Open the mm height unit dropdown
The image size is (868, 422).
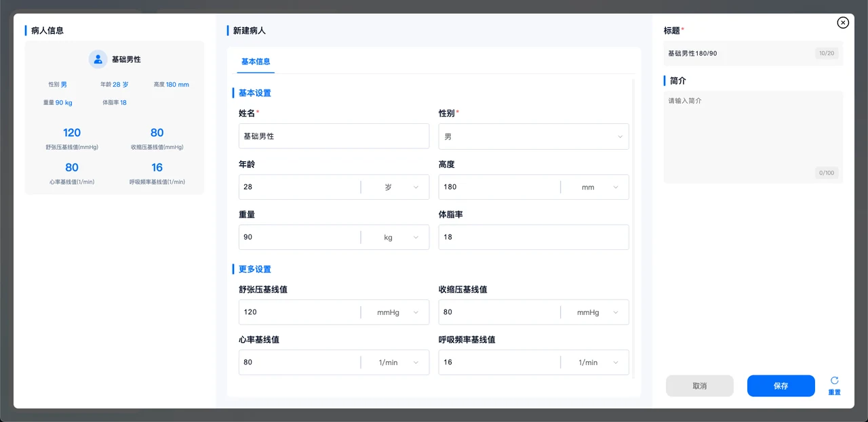(595, 187)
